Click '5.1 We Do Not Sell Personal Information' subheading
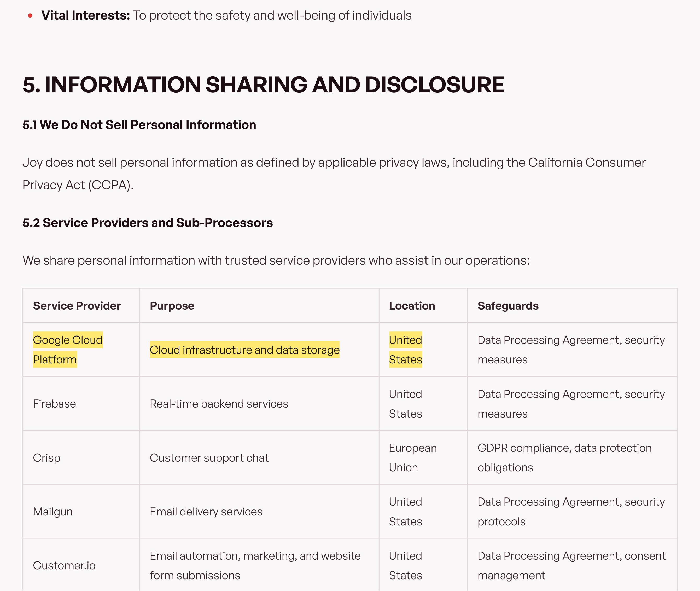700x591 pixels. pyautogui.click(x=139, y=125)
